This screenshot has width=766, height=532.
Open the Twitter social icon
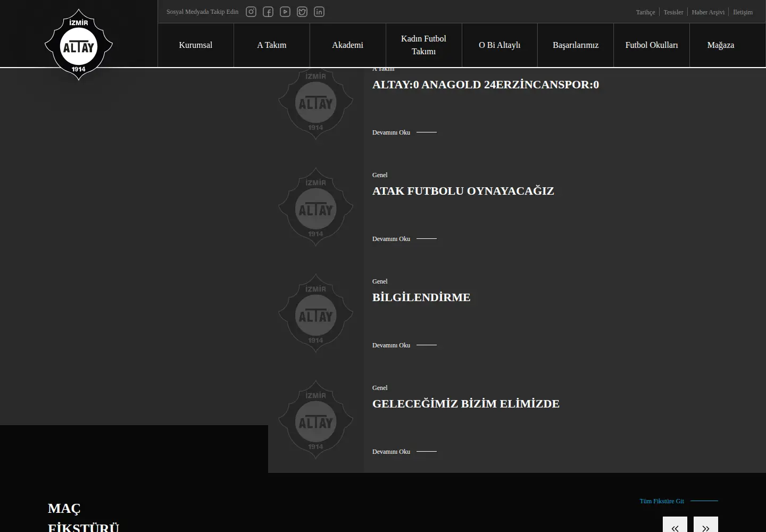302,12
